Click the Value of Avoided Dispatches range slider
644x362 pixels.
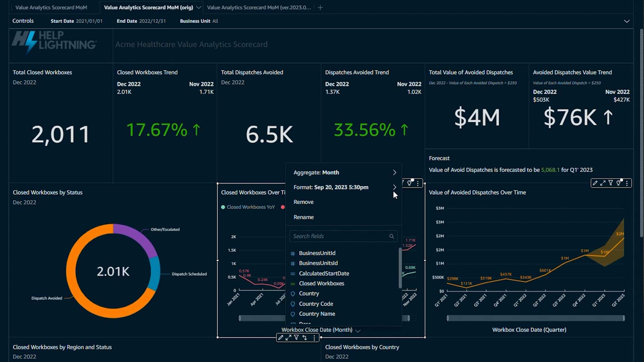pos(535,318)
